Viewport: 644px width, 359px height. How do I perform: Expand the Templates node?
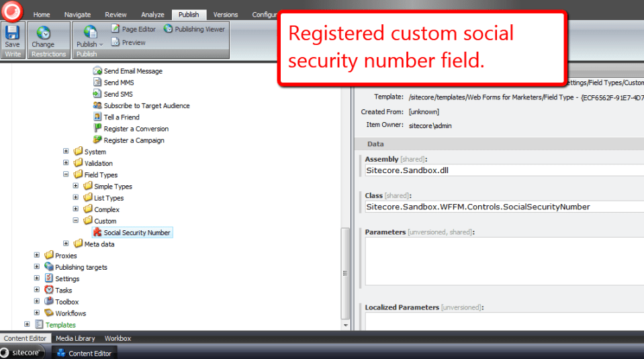(27, 324)
